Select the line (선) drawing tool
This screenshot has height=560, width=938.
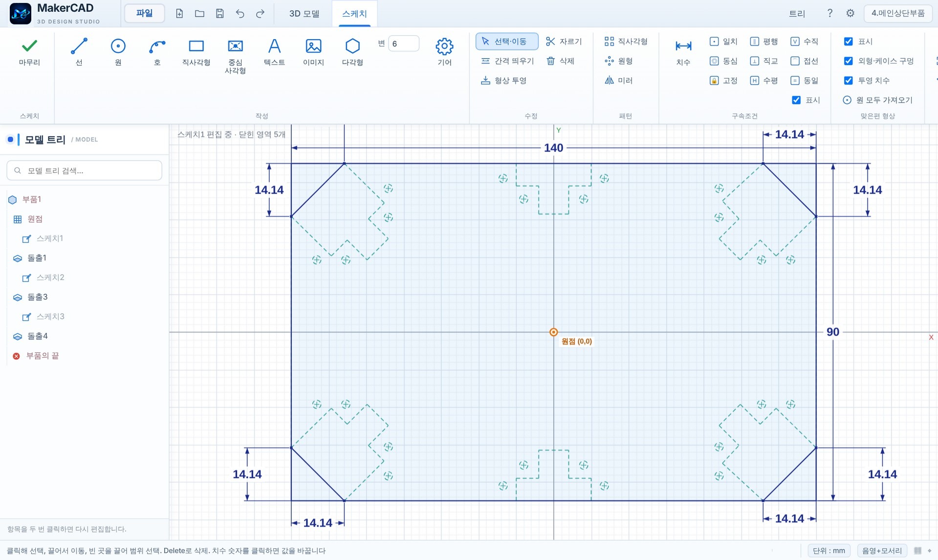tap(79, 52)
